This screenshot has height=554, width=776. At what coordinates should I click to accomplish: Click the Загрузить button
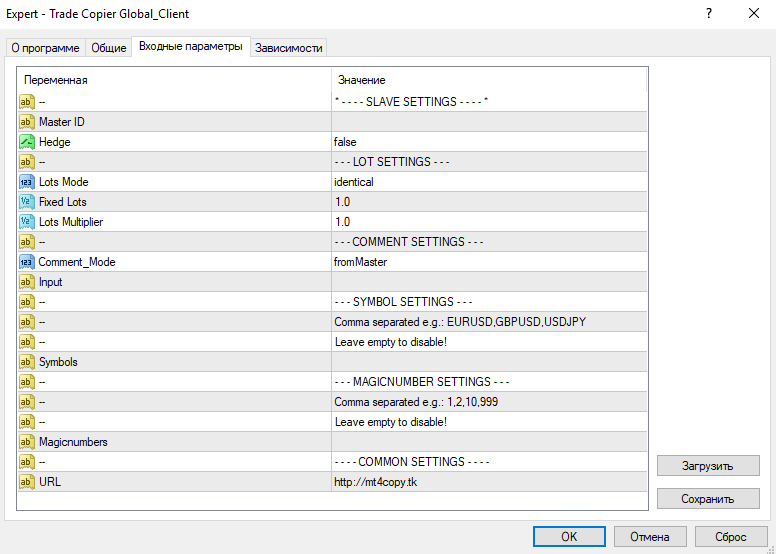coord(708,466)
